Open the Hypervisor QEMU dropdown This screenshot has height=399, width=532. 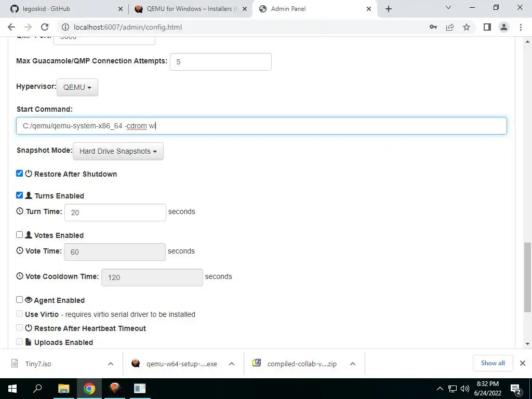(x=77, y=87)
